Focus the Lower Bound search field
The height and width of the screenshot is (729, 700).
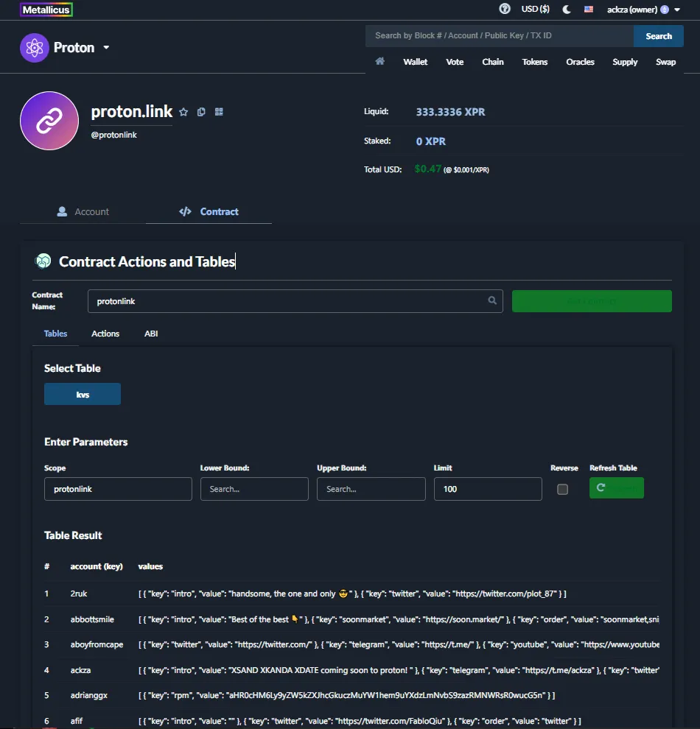coord(254,489)
